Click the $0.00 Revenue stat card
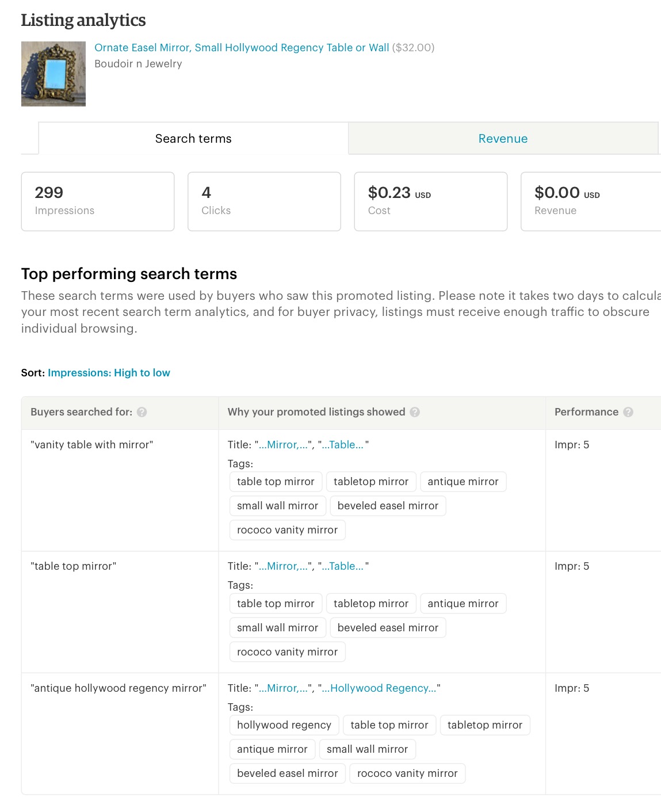The width and height of the screenshot is (661, 812). tap(591, 201)
